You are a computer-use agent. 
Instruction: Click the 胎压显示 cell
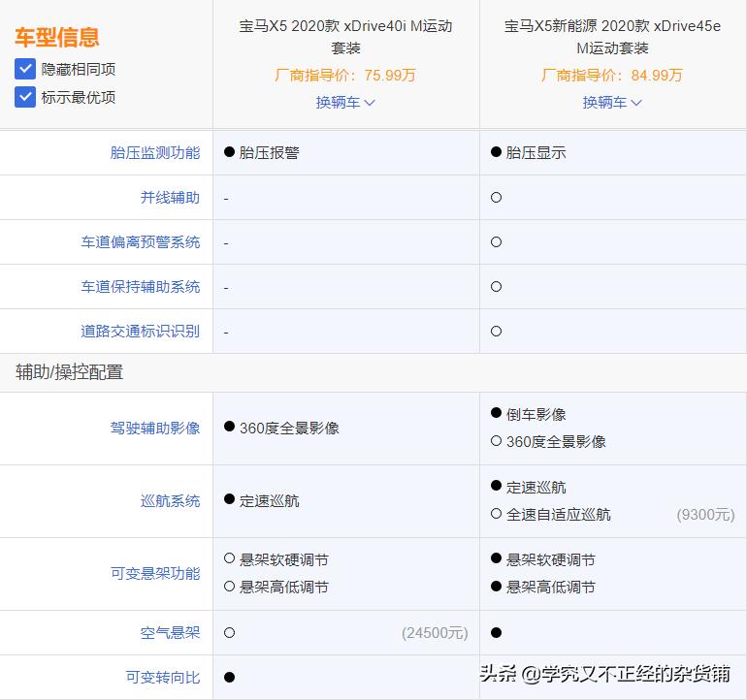pos(536,153)
